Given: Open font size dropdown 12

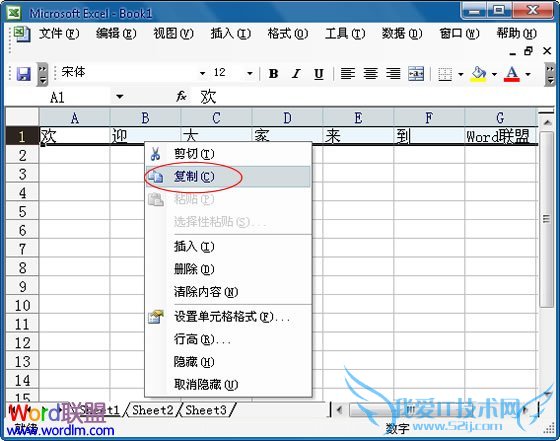Looking at the screenshot, I should click(250, 73).
